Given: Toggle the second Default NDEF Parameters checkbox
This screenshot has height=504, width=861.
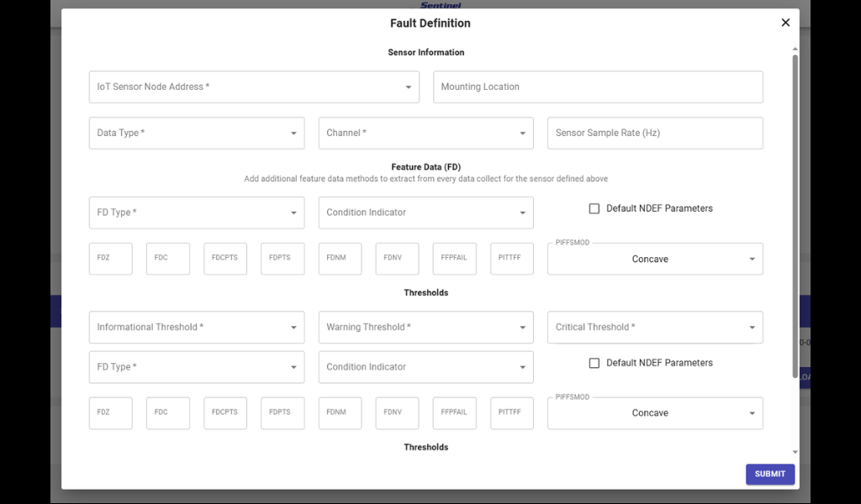Looking at the screenshot, I should (x=594, y=363).
